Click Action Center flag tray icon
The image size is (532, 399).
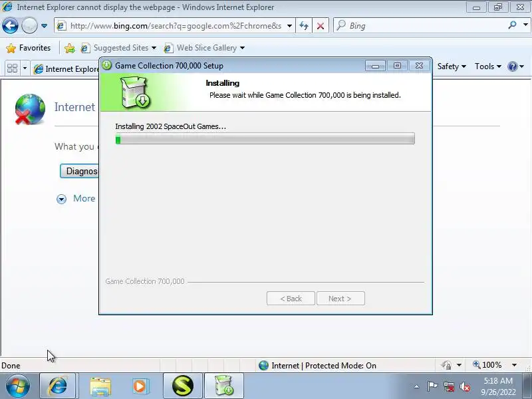click(432, 386)
